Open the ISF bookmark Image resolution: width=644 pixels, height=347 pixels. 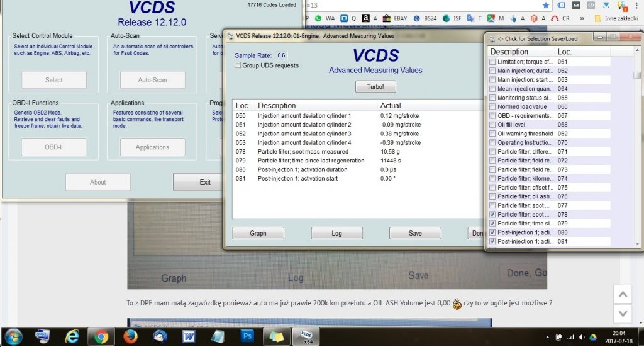(452, 18)
